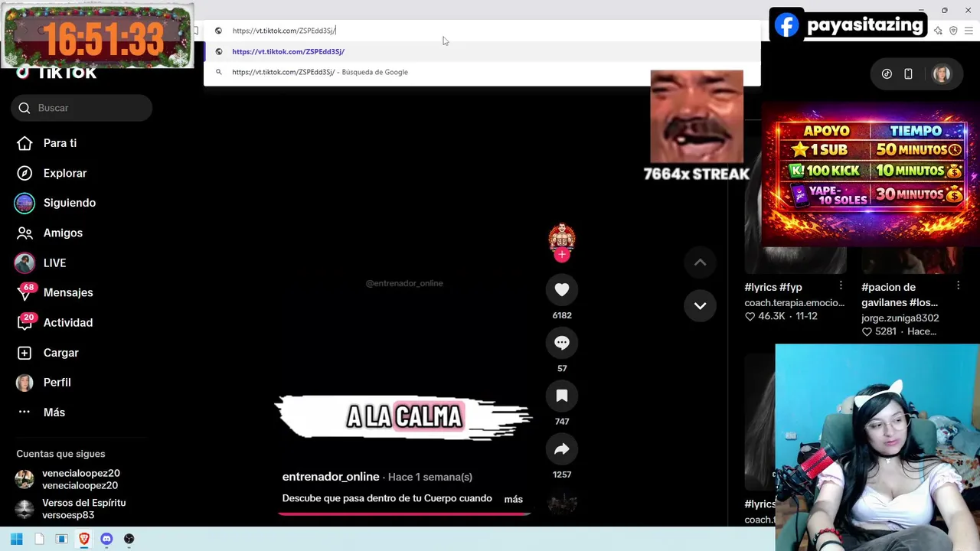Open the blank file taskbar icon

tap(39, 539)
